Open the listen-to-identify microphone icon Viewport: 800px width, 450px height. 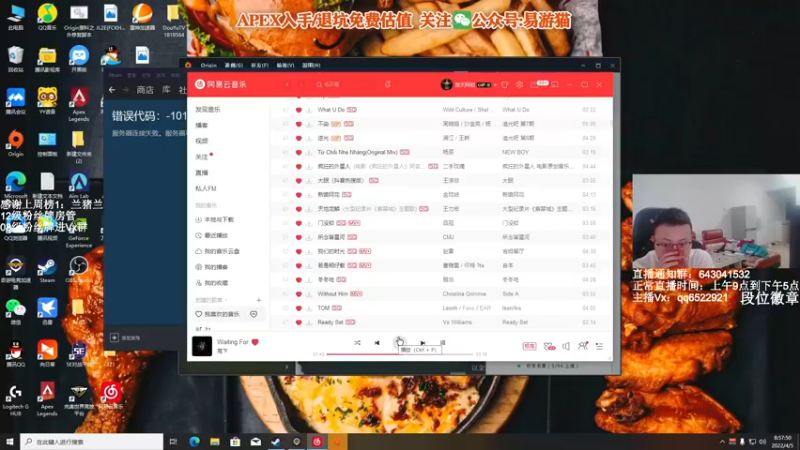(x=388, y=85)
